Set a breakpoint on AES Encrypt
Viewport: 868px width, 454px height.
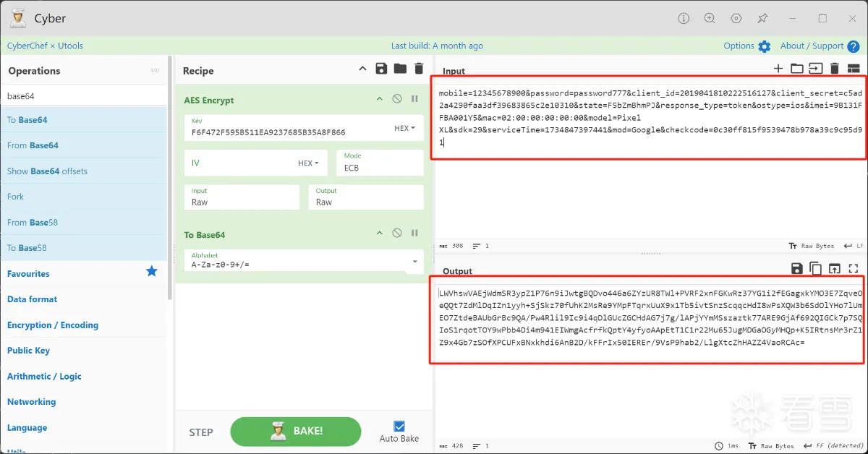click(414, 99)
